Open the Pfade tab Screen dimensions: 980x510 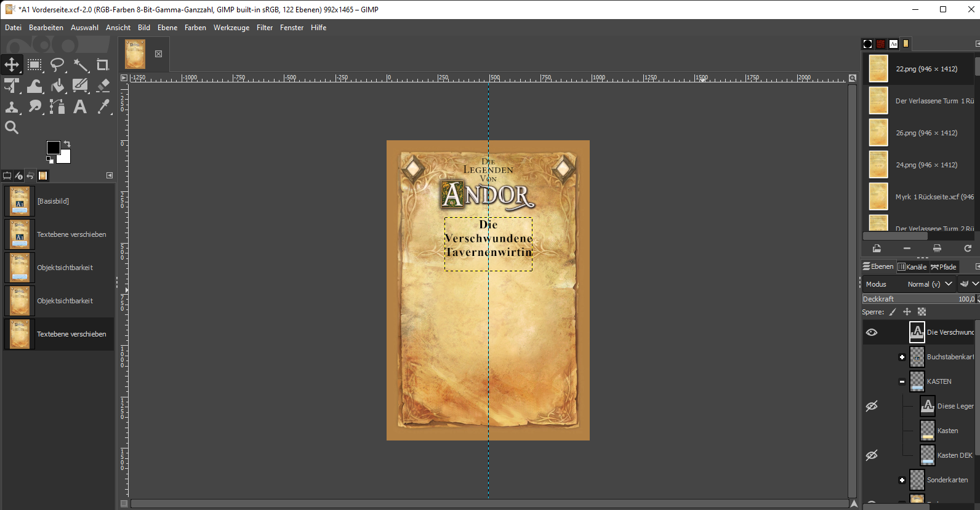pyautogui.click(x=944, y=267)
